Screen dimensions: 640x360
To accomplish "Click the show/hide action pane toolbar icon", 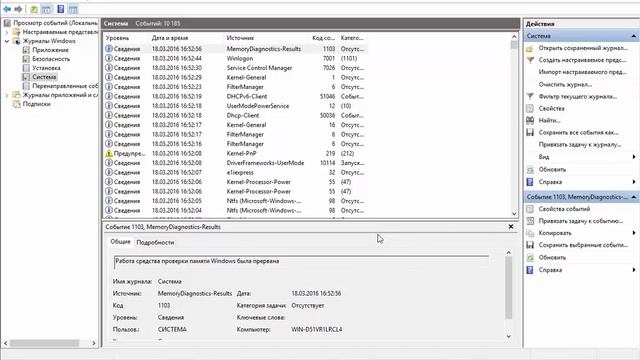I will click(73, 9).
